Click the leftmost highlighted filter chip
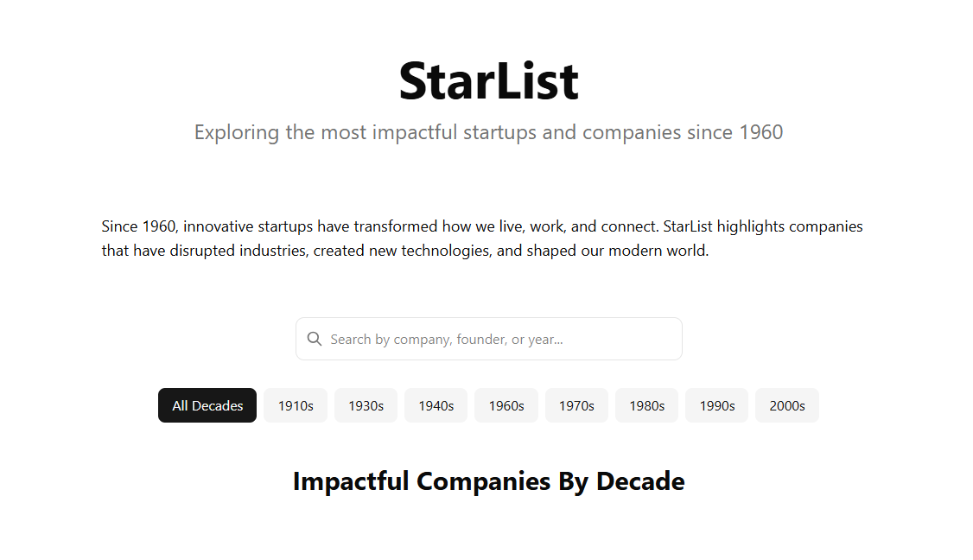 click(207, 405)
